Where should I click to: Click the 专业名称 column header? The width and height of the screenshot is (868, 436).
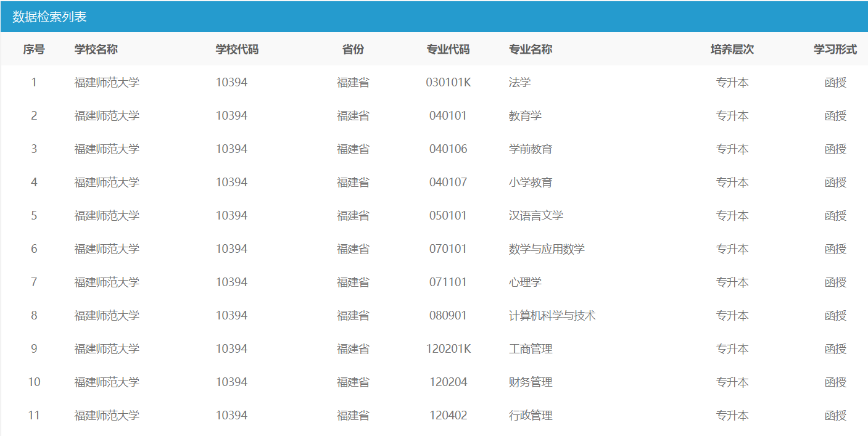531,49
